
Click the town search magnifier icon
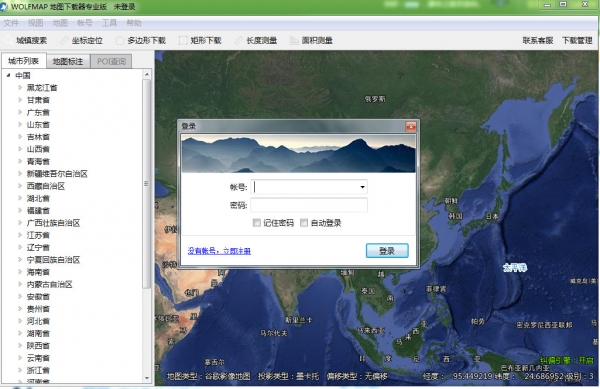(8, 40)
